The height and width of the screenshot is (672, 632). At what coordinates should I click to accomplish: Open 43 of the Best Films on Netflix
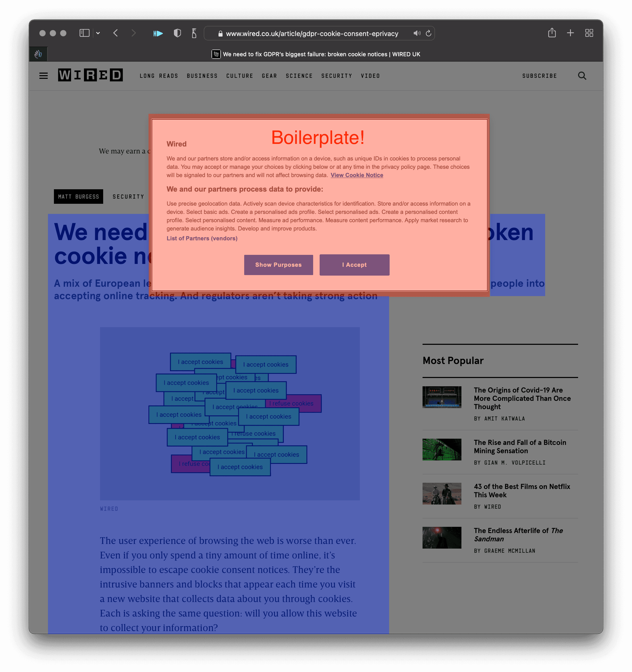[x=522, y=491]
